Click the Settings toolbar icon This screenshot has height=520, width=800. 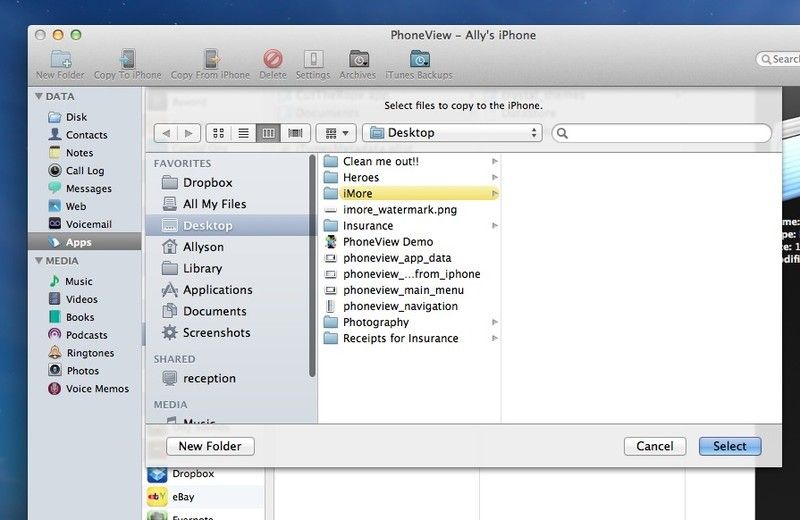coord(313,59)
